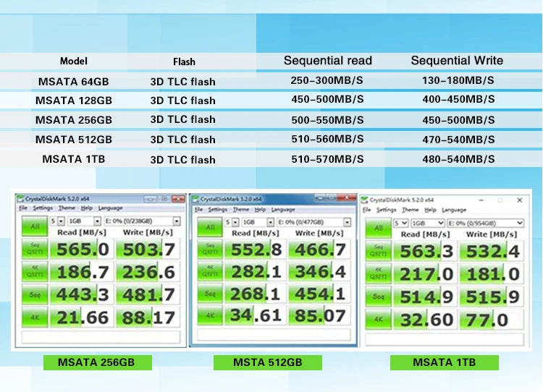The width and height of the screenshot is (543, 392).
Task: Open File menu in the 1TB CrystalDiskMark window
Action: point(367,210)
